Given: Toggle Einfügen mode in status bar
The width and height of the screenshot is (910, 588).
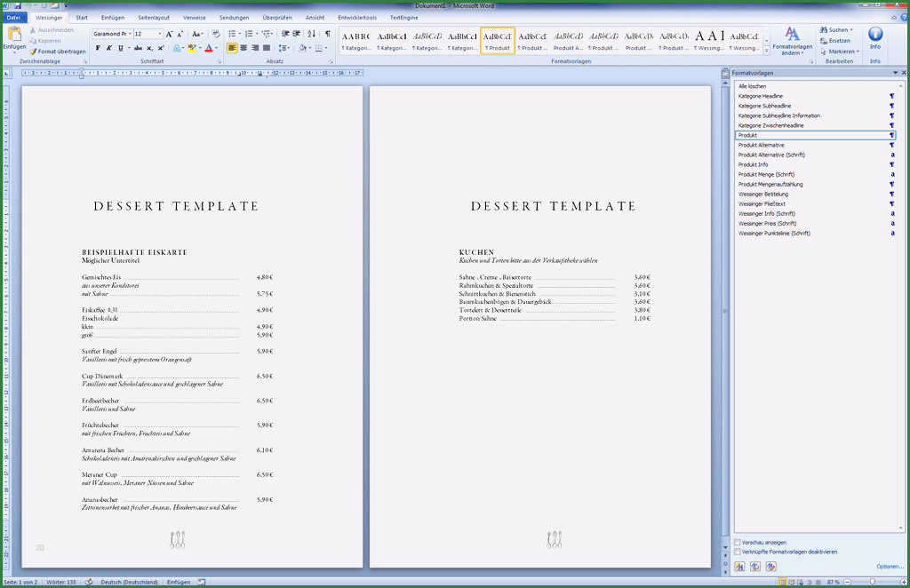Looking at the screenshot, I should point(178,582).
